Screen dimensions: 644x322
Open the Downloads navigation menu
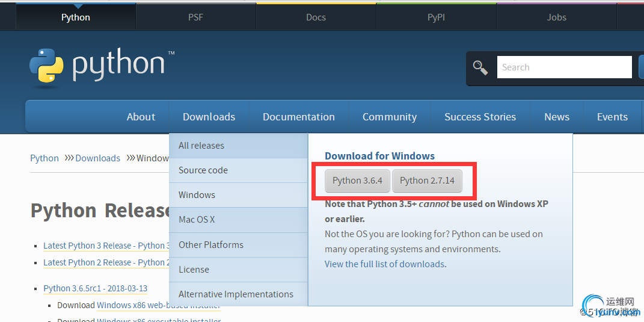pos(209,117)
